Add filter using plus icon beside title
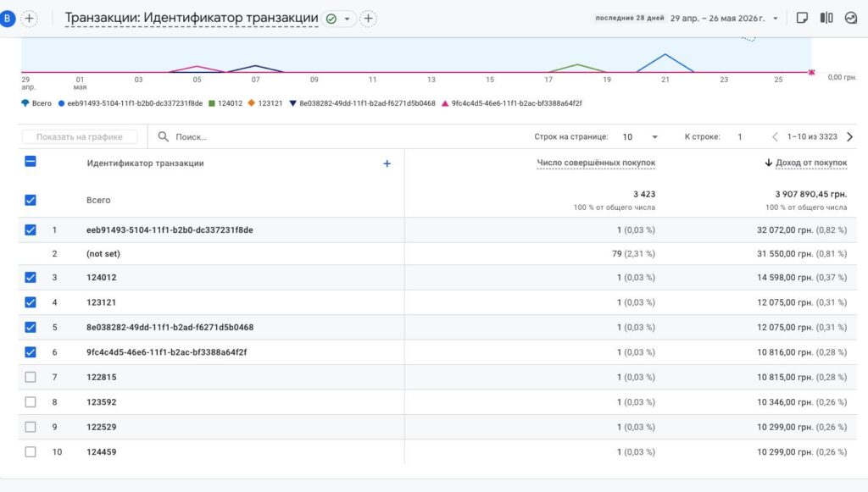This screenshot has height=492, width=868. pos(368,19)
